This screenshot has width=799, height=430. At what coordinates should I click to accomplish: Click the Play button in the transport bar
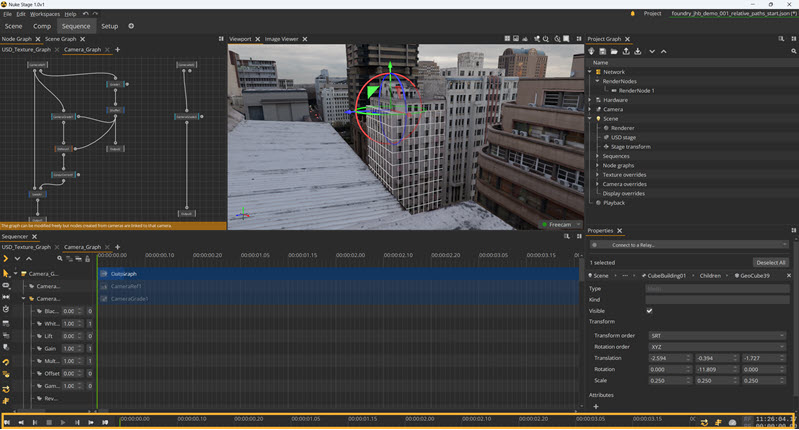(63, 422)
